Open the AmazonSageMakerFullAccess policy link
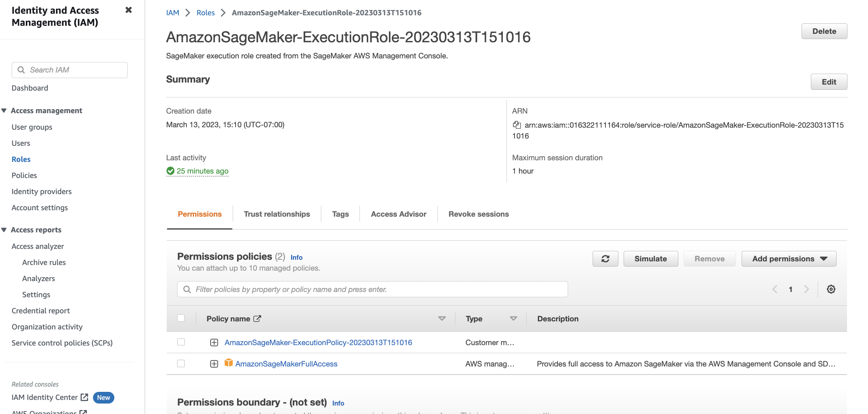The width and height of the screenshot is (868, 414). click(x=286, y=364)
